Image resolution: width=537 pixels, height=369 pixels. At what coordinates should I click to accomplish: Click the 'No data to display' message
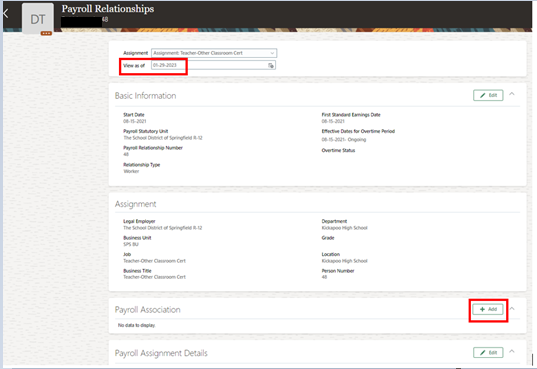coord(136,325)
